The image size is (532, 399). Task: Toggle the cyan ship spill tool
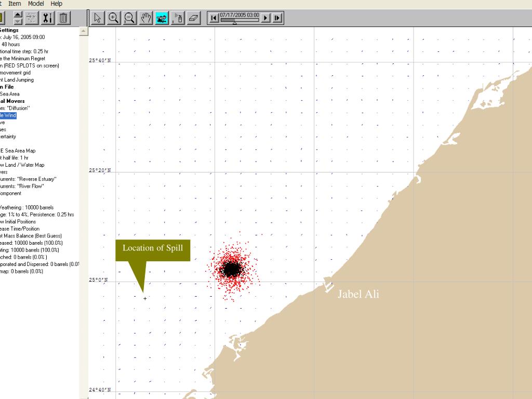coord(162,18)
